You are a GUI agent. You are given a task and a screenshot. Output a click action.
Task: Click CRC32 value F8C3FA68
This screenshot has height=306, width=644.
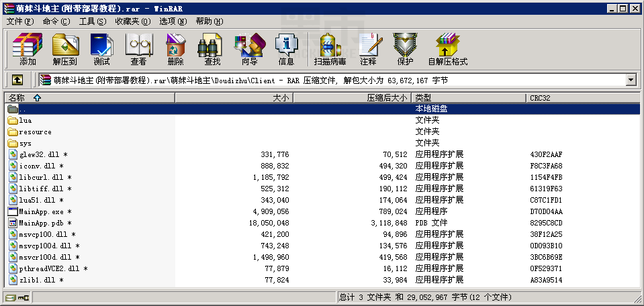(x=546, y=166)
